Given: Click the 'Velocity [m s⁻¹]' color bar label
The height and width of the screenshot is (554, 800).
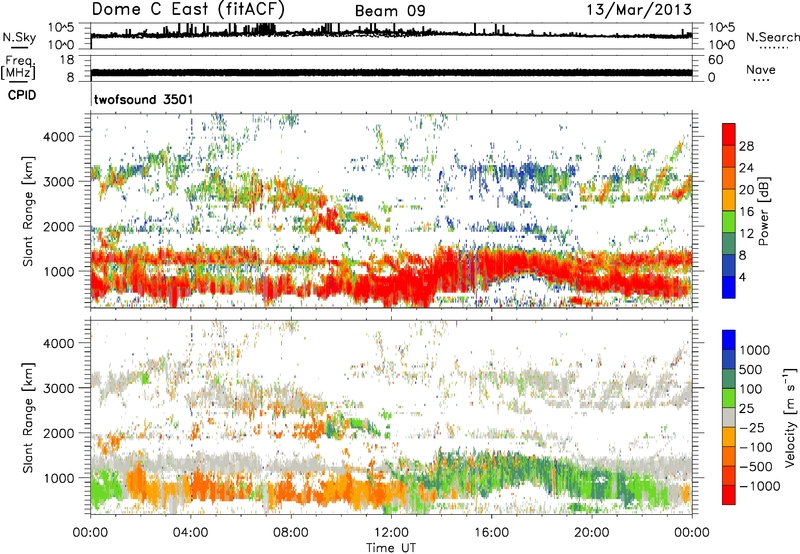Looking at the screenshot, I should point(790,417).
